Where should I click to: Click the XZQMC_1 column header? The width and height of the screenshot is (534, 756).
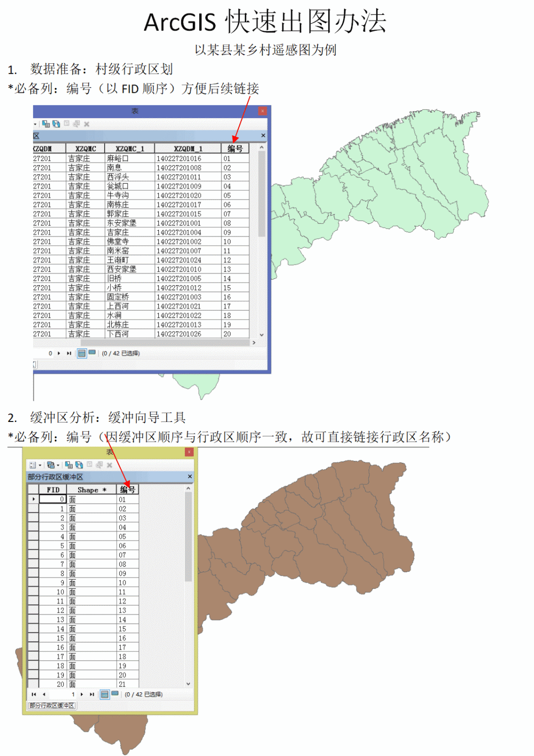[x=130, y=148]
